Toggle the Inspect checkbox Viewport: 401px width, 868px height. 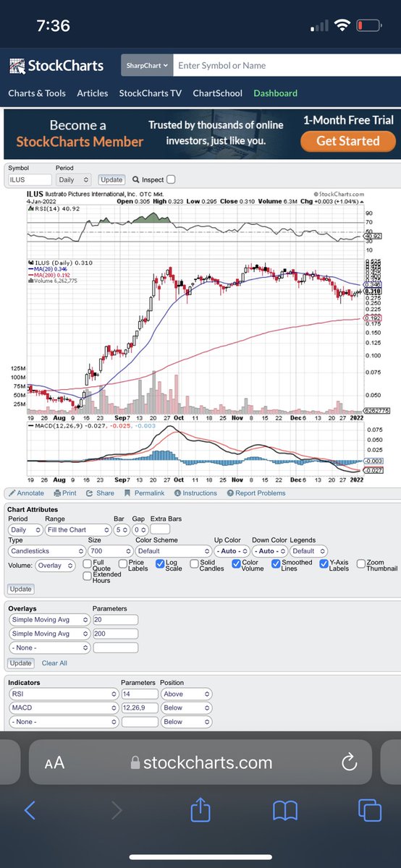[x=171, y=179]
